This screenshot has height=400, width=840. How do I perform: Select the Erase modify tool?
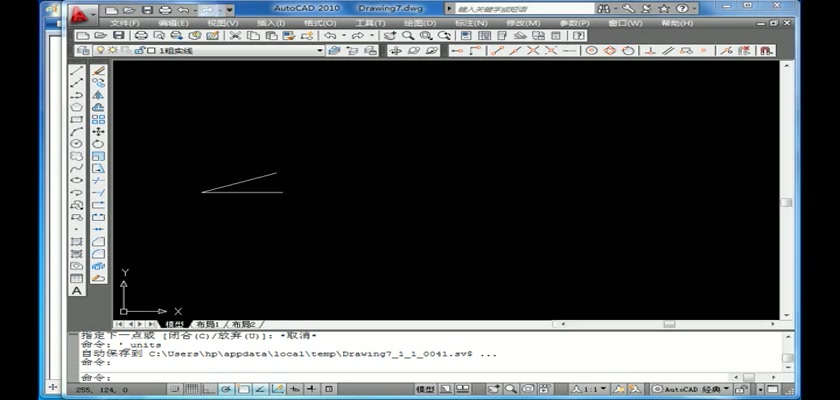click(98, 70)
